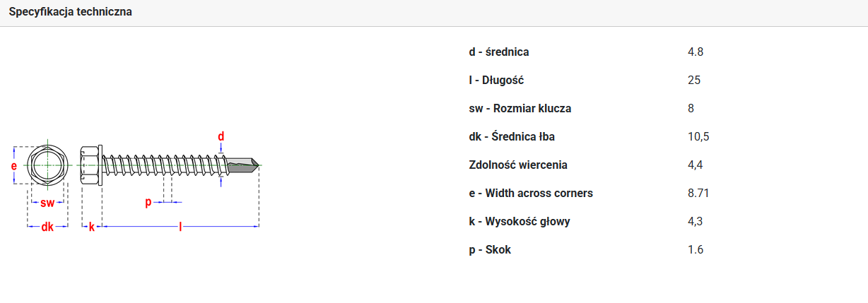Select 'sw - Rozmiar klucza' specification label
Screen dimensions: 868x303
pos(520,109)
